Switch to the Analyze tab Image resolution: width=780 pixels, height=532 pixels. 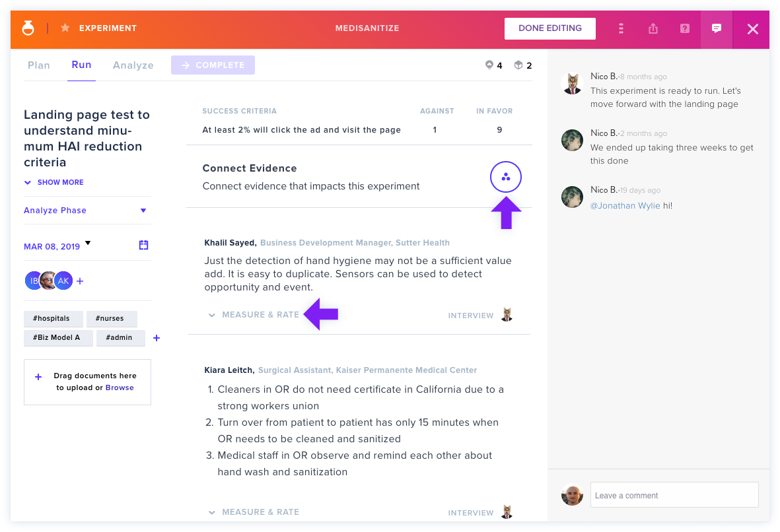(133, 65)
